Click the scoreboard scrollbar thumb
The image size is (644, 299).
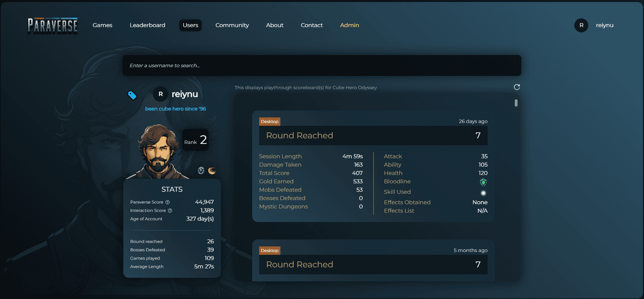[516, 103]
